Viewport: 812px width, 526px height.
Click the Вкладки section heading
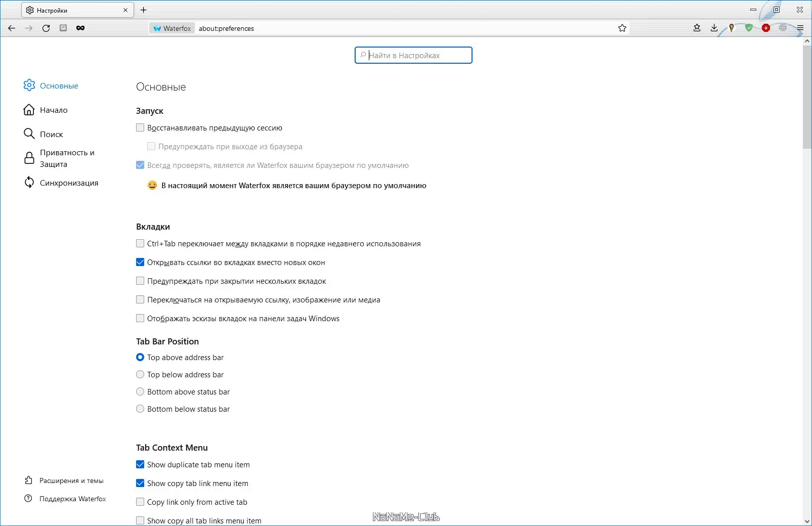tap(153, 227)
